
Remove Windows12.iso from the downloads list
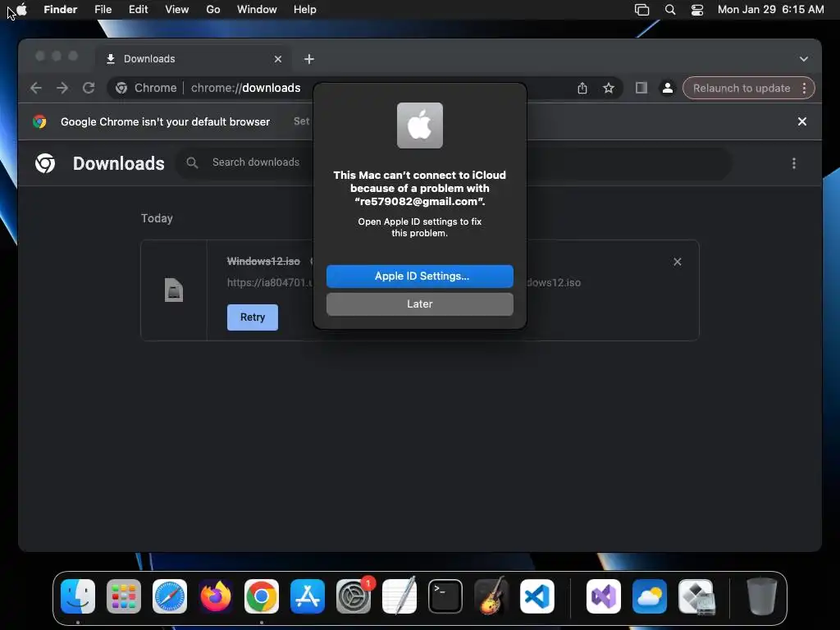pyautogui.click(x=677, y=262)
